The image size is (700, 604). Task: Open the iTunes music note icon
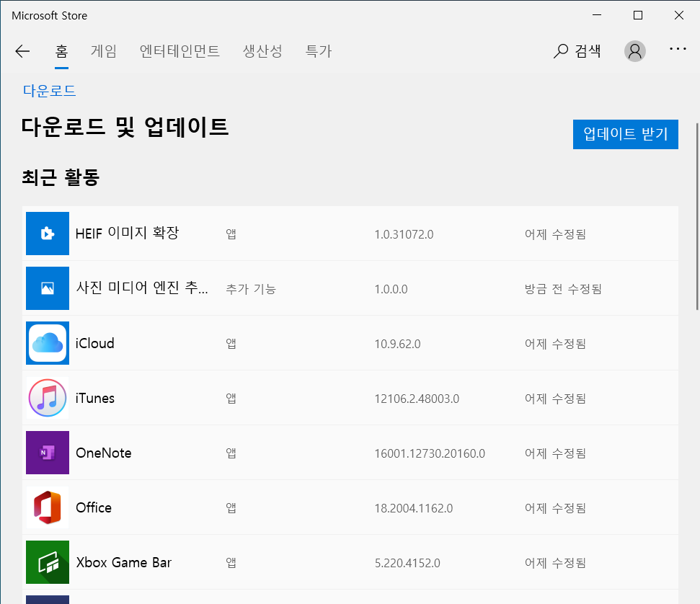(48, 398)
